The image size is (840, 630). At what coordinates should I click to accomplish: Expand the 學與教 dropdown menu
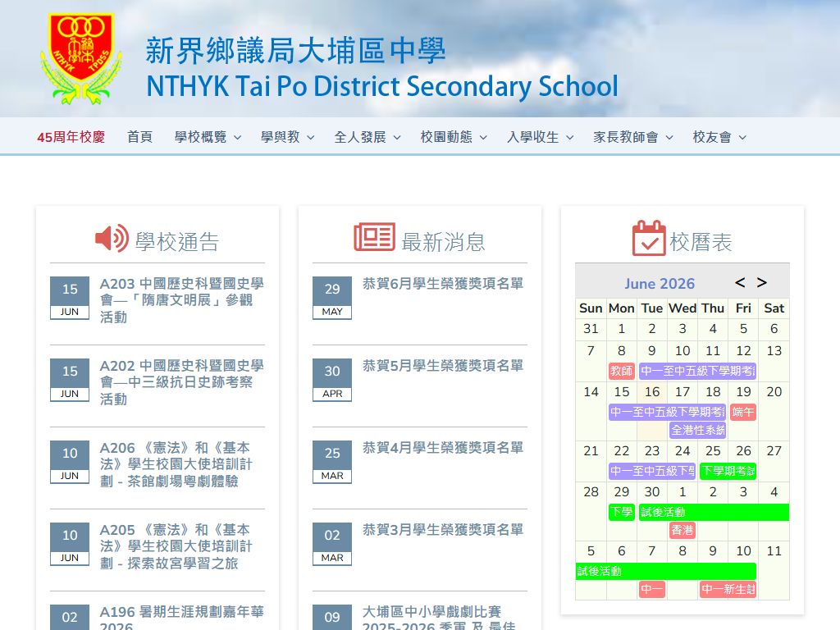pos(287,137)
